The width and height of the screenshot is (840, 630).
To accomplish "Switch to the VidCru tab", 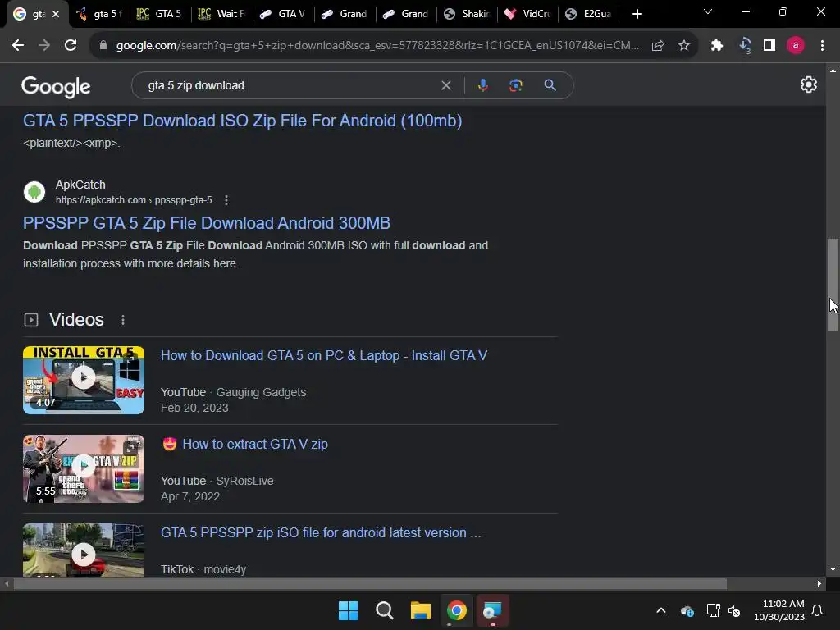I will [x=528, y=14].
